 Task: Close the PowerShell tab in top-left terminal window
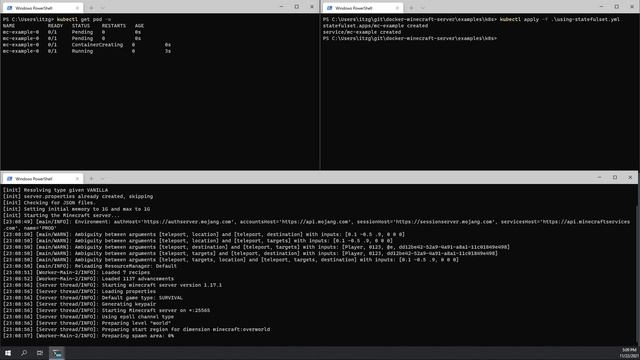pos(77,8)
